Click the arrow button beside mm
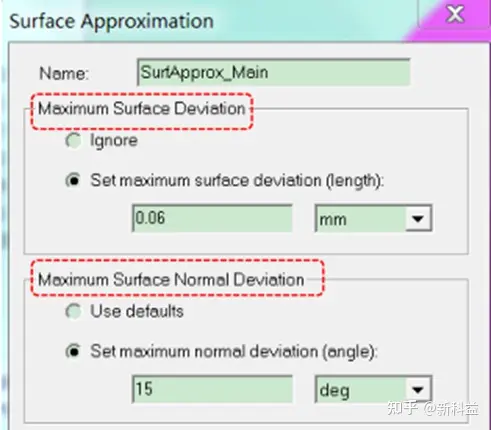This screenshot has width=491, height=430. [418, 219]
